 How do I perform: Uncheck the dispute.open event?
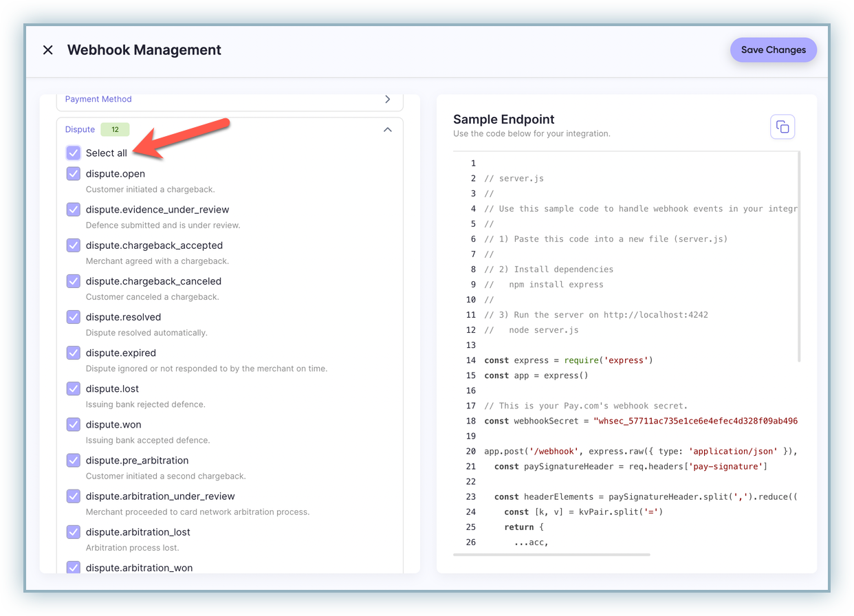coord(74,174)
